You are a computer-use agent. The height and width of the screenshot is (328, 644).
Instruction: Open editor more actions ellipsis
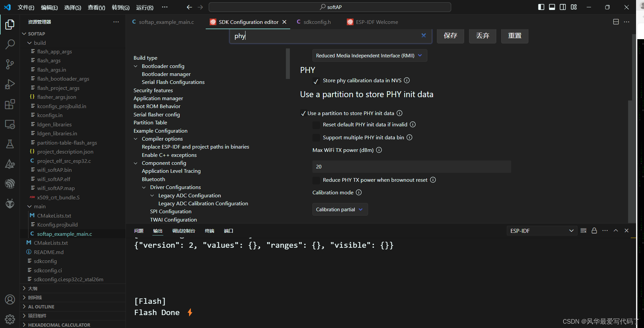626,22
